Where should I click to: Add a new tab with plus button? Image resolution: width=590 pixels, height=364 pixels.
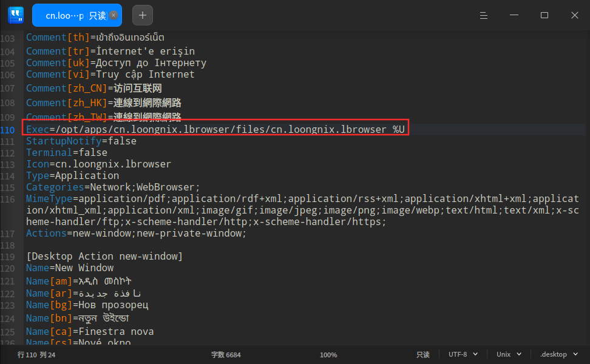(143, 15)
